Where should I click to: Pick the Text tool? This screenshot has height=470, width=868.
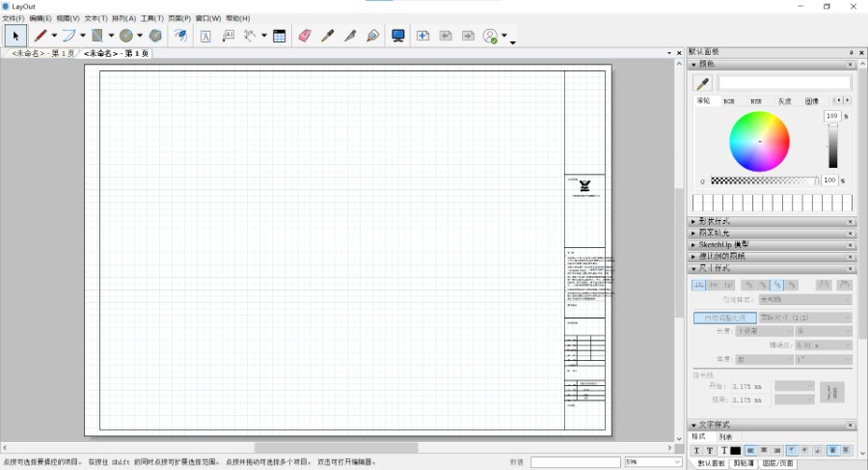point(205,36)
